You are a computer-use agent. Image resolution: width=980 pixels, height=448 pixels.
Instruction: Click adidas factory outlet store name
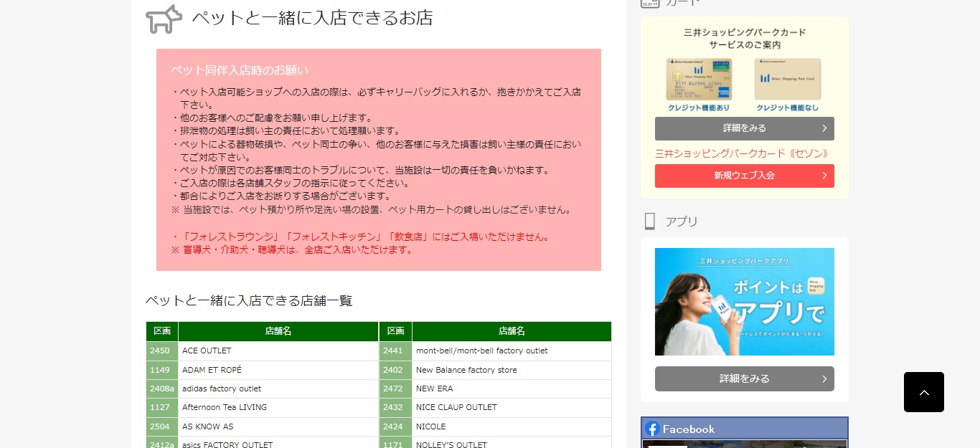[222, 389]
